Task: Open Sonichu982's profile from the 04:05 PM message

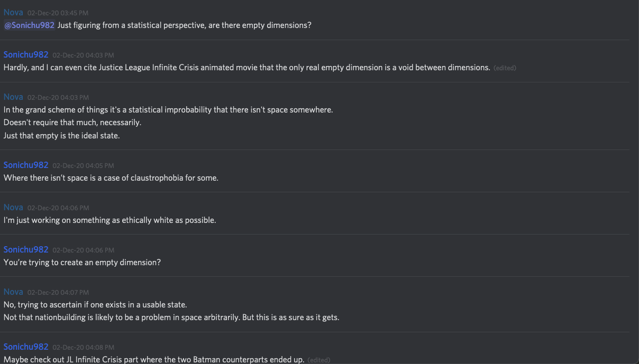Action: click(26, 165)
